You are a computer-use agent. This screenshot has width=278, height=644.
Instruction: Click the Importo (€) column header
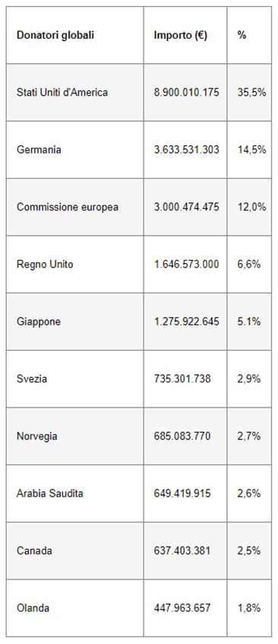tap(181, 35)
